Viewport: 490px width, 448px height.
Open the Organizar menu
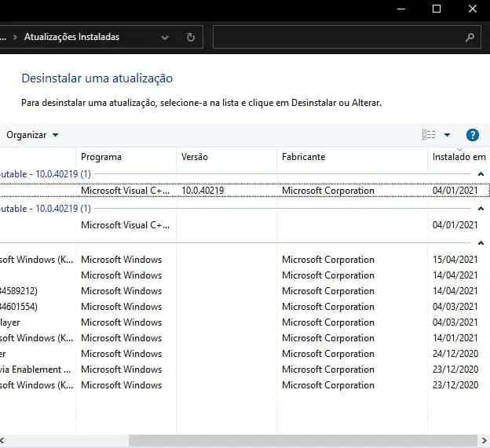[32, 135]
